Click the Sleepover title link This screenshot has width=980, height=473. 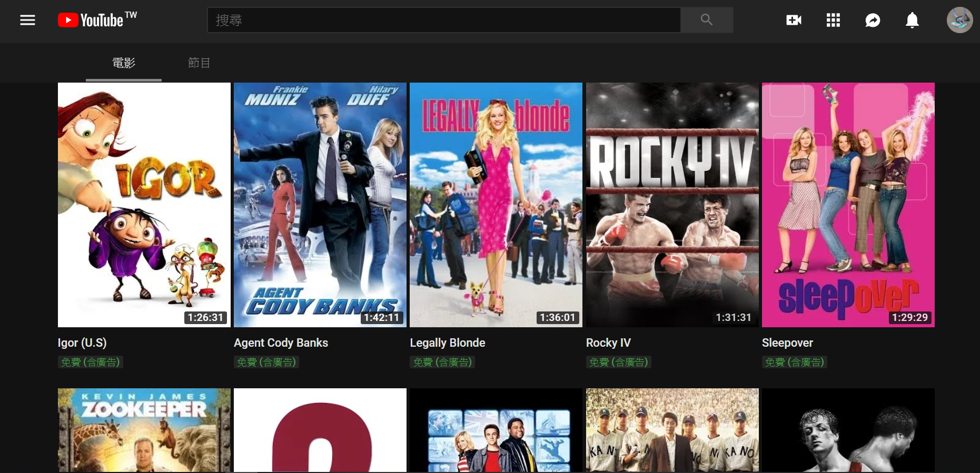[x=787, y=343]
